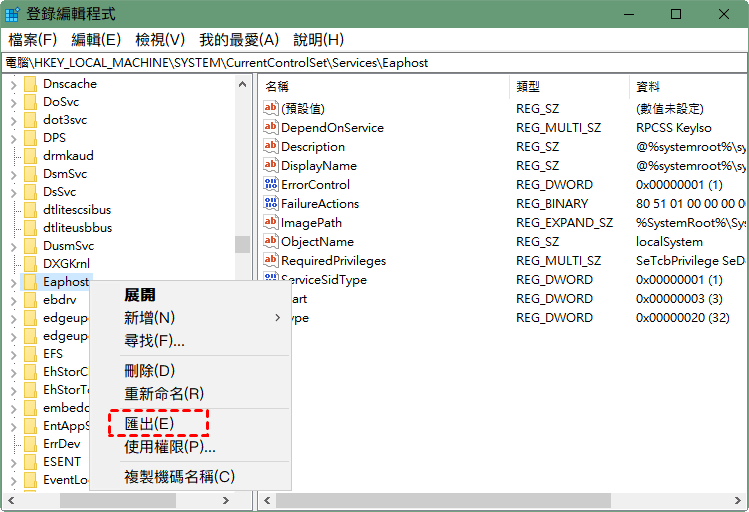Image resolution: width=749 pixels, height=512 pixels.
Task: Expand the ebdrv tree node
Action: point(13,301)
